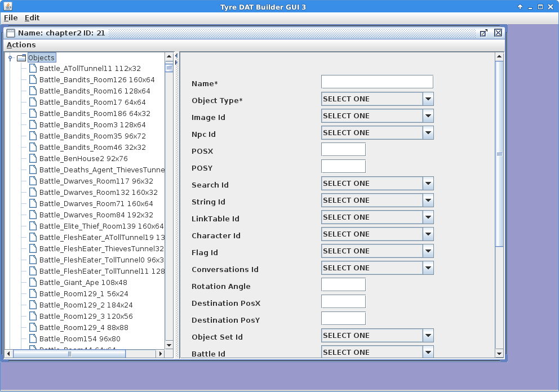Click the Rotation Angle field
The image size is (559, 392).
[343, 285]
